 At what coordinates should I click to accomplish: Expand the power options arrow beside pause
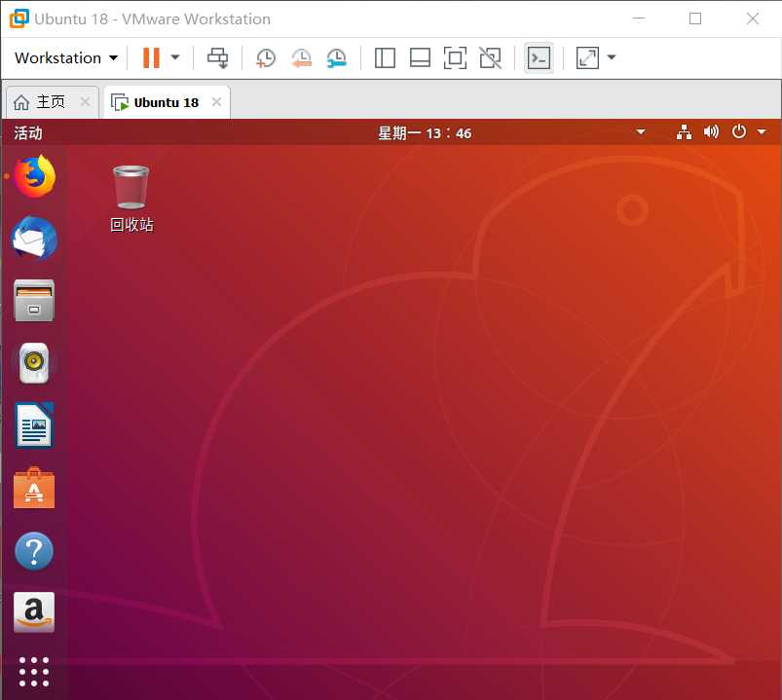[175, 57]
